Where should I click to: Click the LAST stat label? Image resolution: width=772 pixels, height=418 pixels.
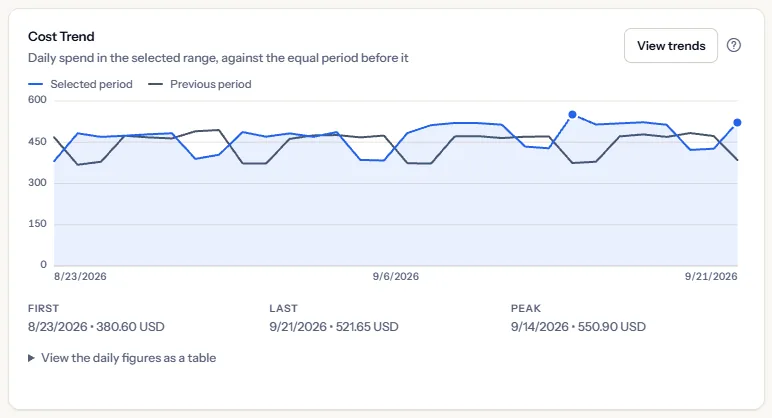pos(283,308)
